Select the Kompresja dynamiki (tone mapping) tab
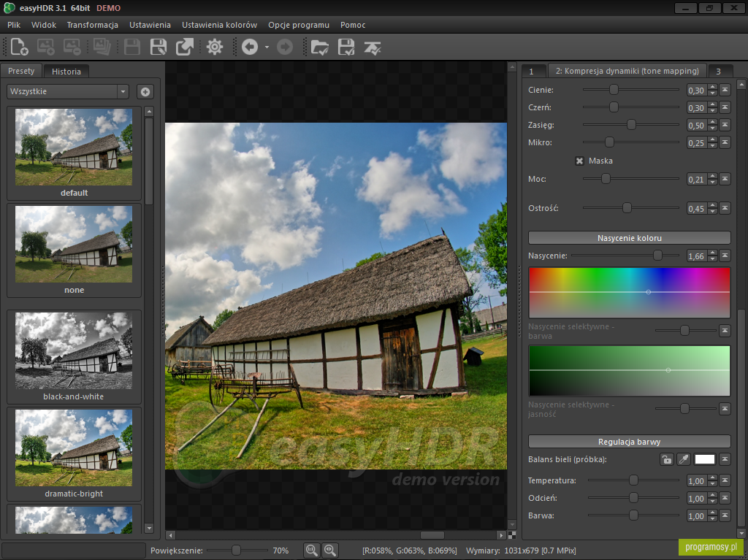Screen dimensions: 748x560 coord(627,71)
